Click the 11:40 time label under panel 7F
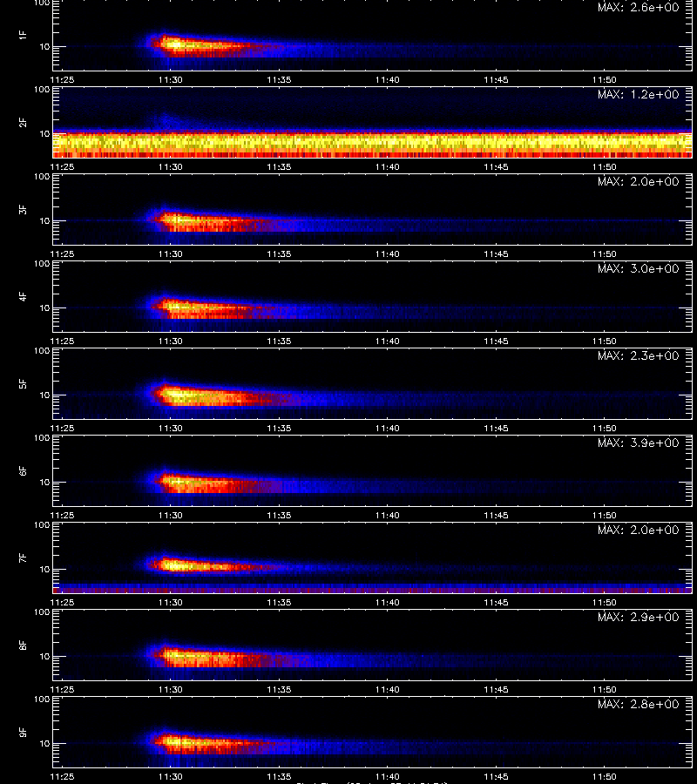The height and width of the screenshot is (784, 697). click(388, 603)
